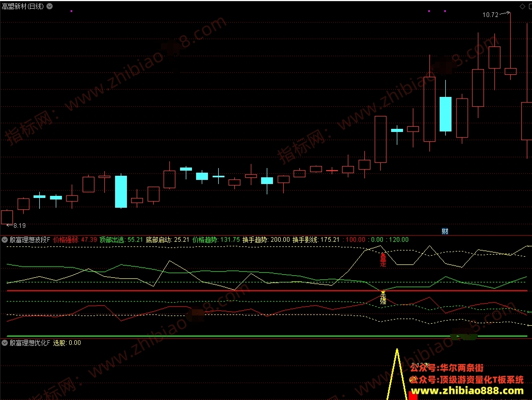The height and width of the screenshot is (400, 532).
Task: Click the 高盟新材(日线) stock title
Action: click(22, 6)
